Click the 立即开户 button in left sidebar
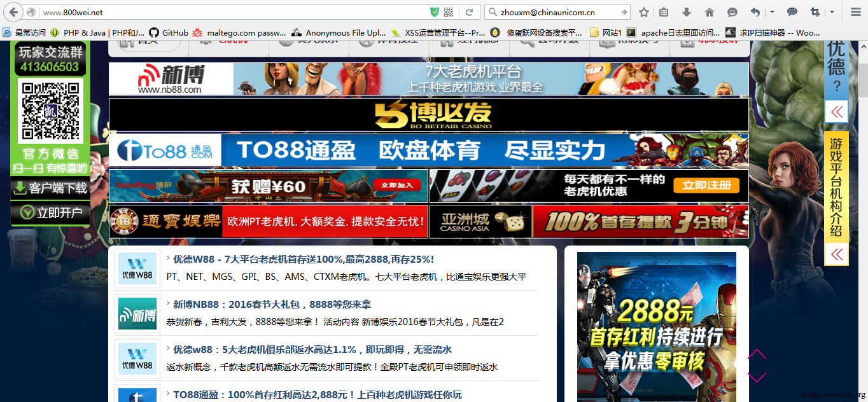 pos(50,213)
